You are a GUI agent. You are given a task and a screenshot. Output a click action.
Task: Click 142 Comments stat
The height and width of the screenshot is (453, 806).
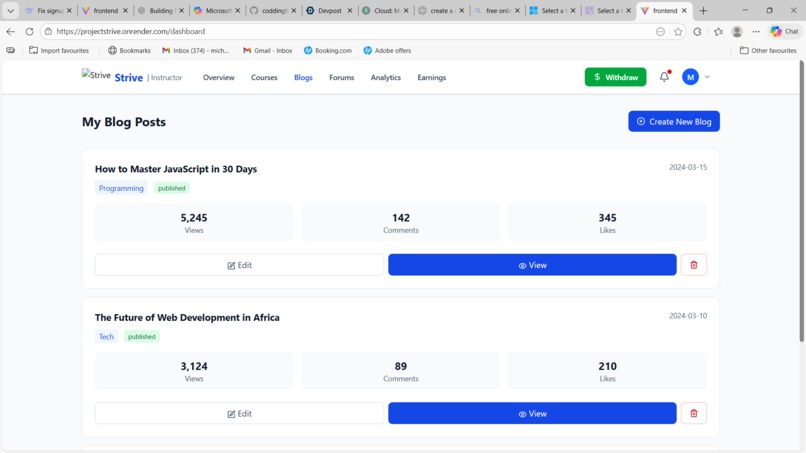coord(400,222)
